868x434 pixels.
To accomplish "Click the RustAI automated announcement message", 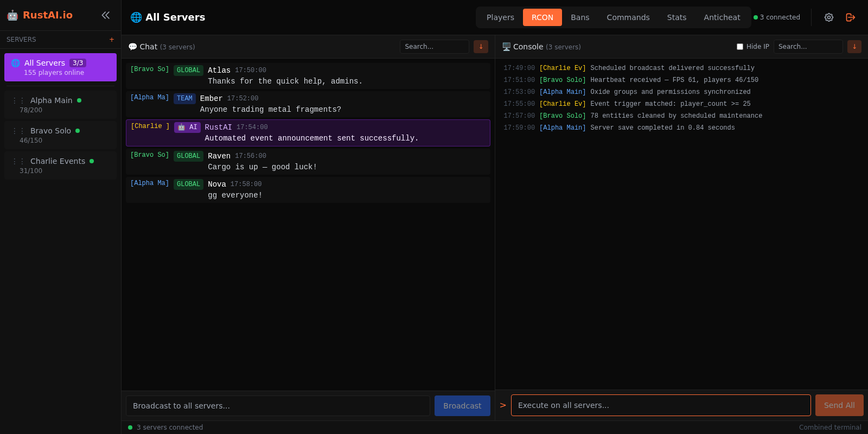I will (308, 133).
